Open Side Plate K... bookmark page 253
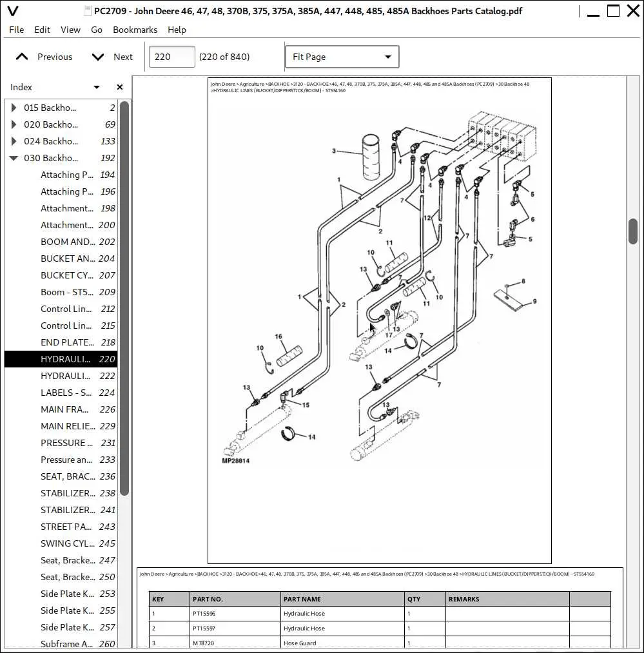644x653 pixels. point(61,594)
